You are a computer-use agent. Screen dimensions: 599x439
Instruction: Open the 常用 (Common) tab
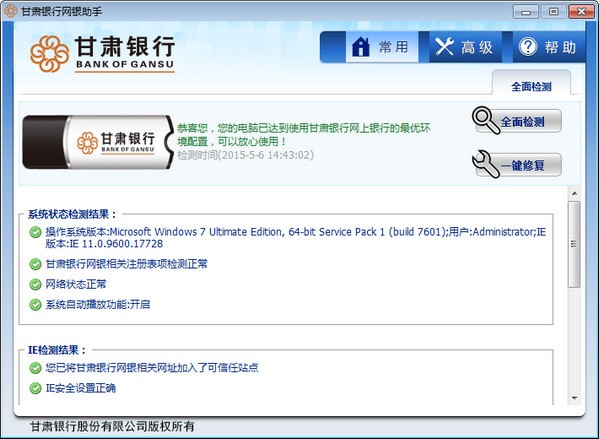(x=381, y=47)
